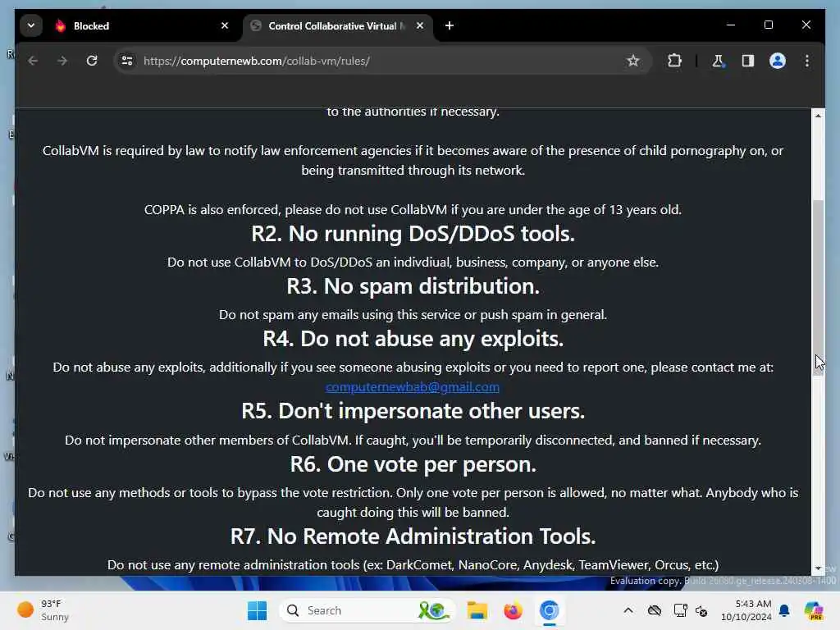Click the COPPA is also enforced sentence
840x630 pixels.
[x=413, y=209]
